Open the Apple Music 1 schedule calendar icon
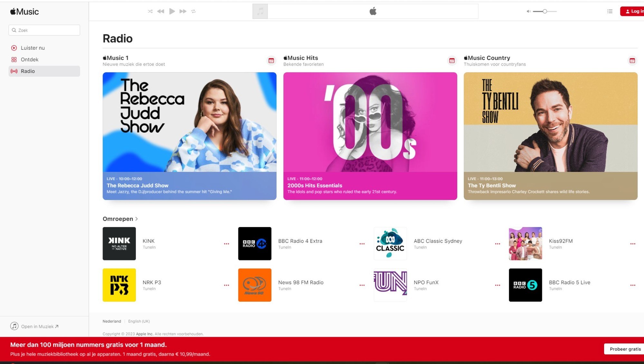The image size is (644, 364). tap(271, 61)
